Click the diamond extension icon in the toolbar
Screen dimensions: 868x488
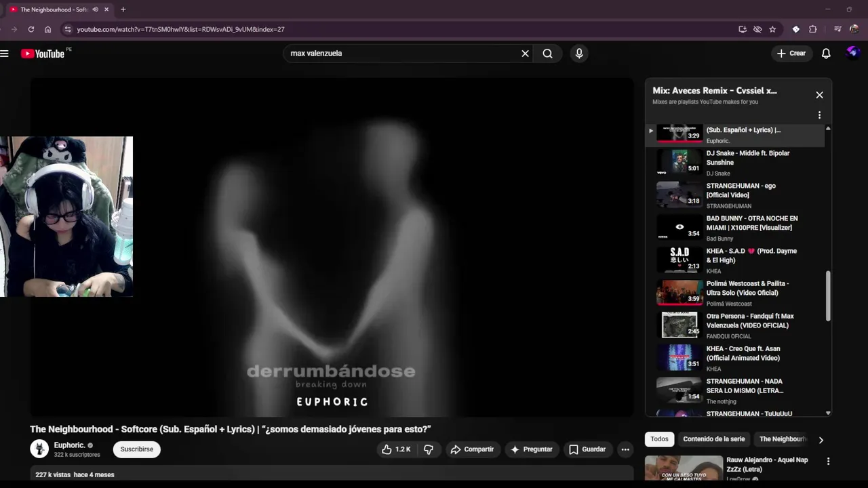click(796, 29)
